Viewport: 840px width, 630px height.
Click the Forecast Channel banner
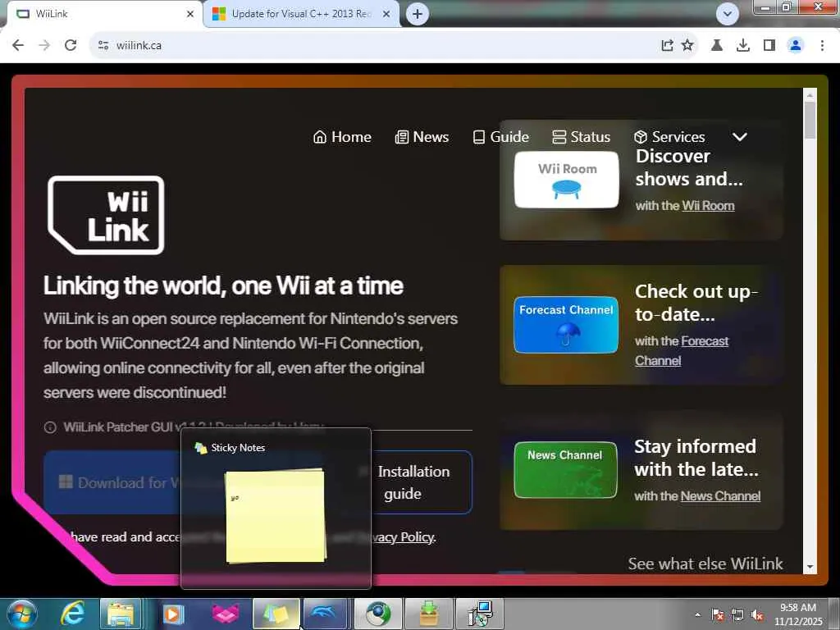click(x=566, y=325)
